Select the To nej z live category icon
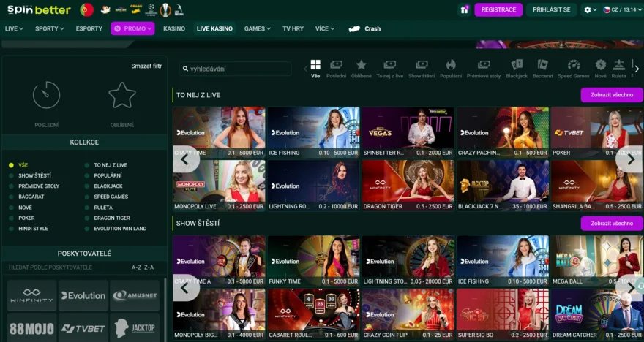Image resolution: width=644 pixels, height=342 pixels. tap(390, 69)
